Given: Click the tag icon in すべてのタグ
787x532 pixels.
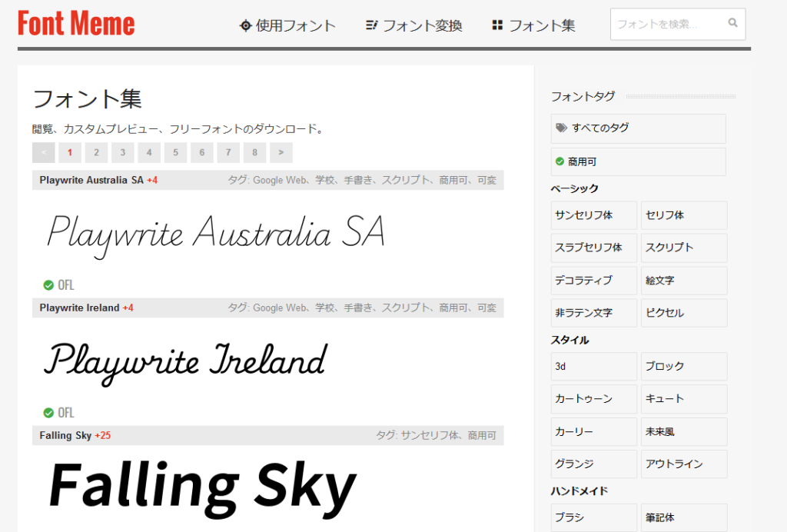Looking at the screenshot, I should point(562,128).
